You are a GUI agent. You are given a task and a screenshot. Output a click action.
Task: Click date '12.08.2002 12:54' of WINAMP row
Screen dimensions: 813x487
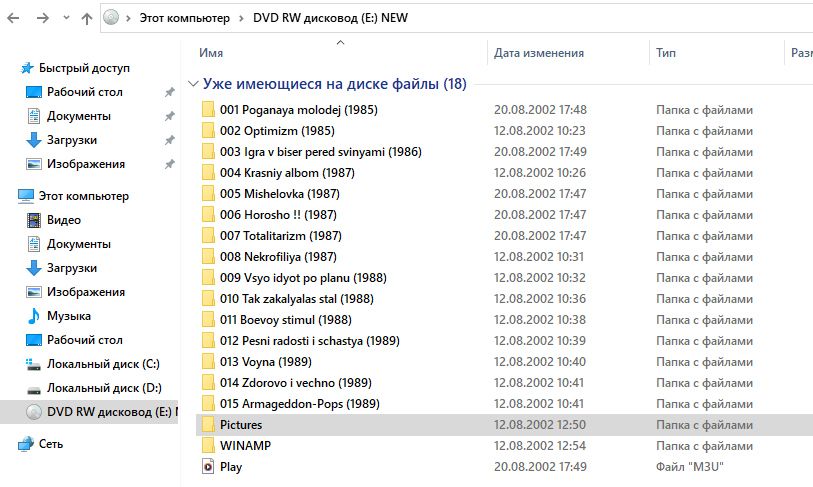point(540,446)
